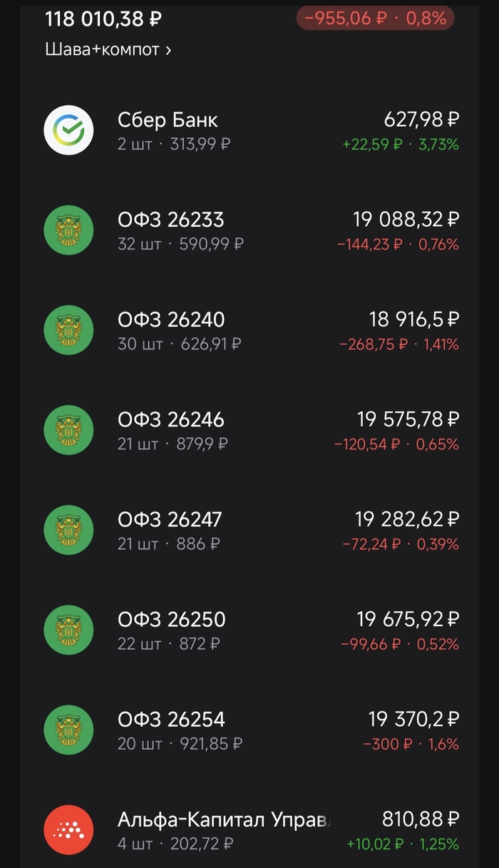Open the Альфа-Капитал Управ position title
Screen dimensions: 499x868
(x=224, y=820)
